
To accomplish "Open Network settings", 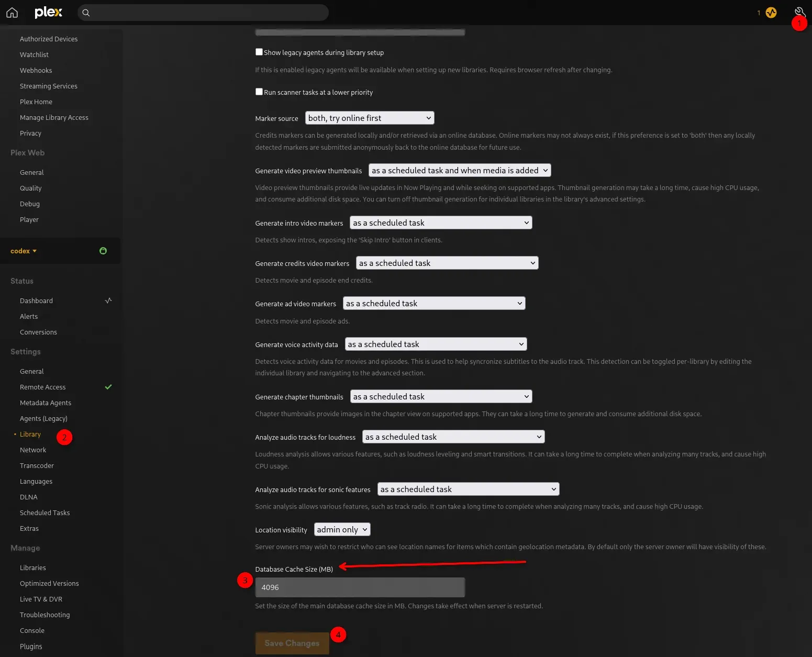I will 33,450.
